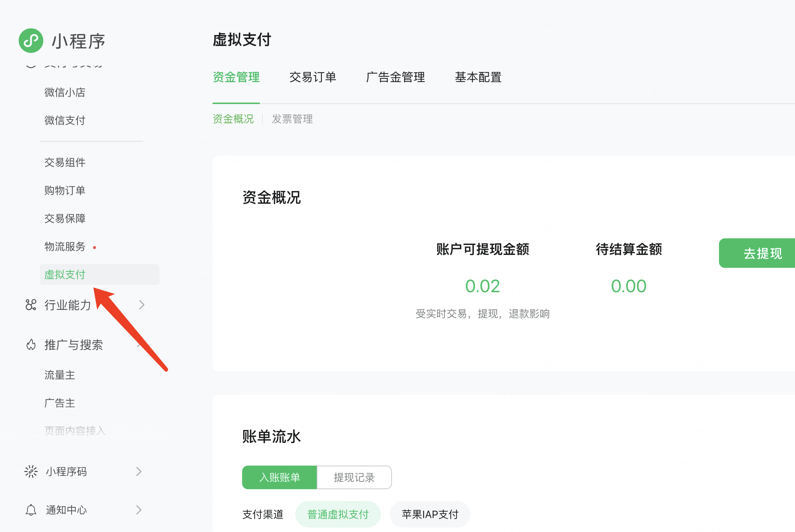795x532 pixels.
Task: Open 物流服务 with red dot
Action: coord(65,246)
